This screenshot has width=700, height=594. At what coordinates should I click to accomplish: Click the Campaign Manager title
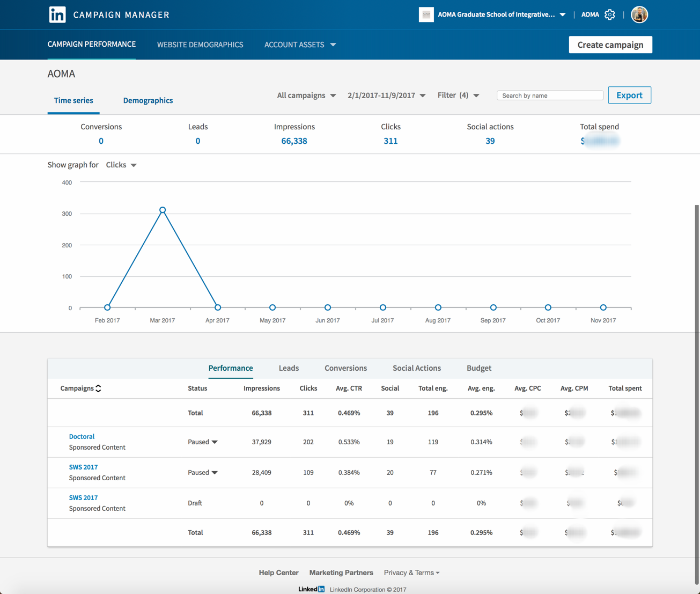[x=121, y=15]
